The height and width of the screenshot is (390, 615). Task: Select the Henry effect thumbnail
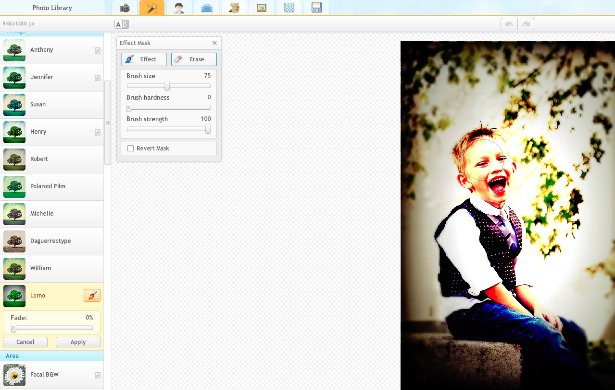(14, 132)
